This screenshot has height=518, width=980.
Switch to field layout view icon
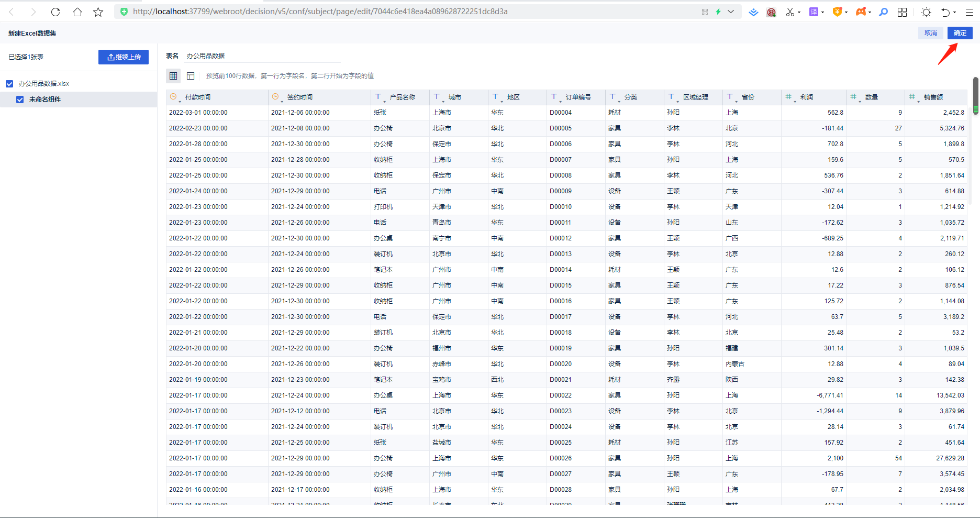pyautogui.click(x=191, y=76)
